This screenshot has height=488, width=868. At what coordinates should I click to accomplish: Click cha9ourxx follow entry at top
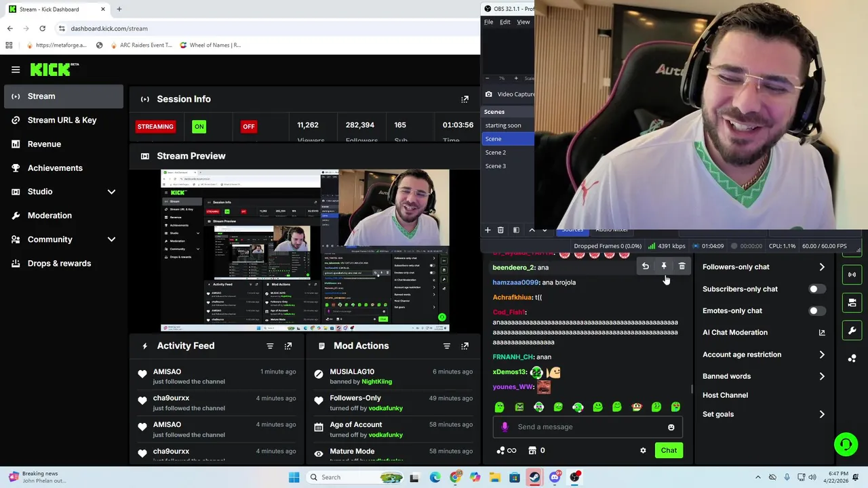[x=217, y=403]
